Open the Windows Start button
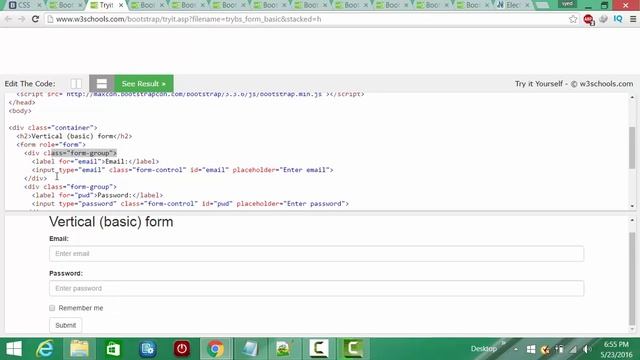 coord(14,349)
